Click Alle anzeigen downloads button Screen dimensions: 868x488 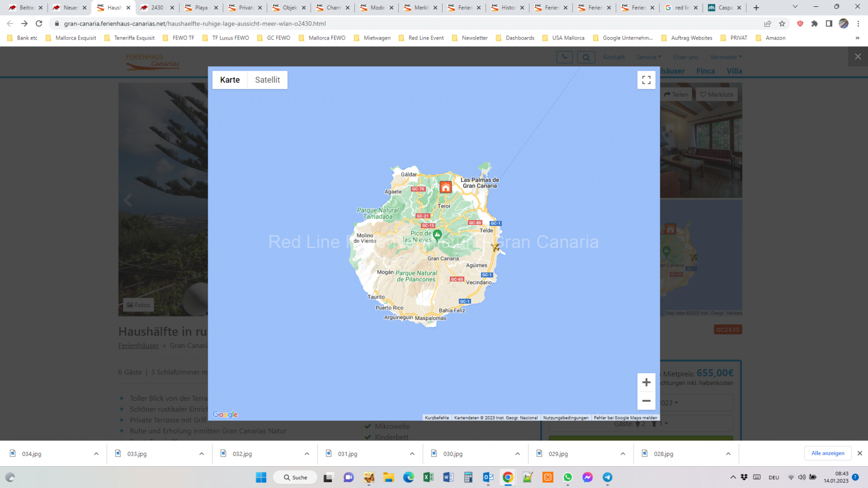click(x=827, y=453)
